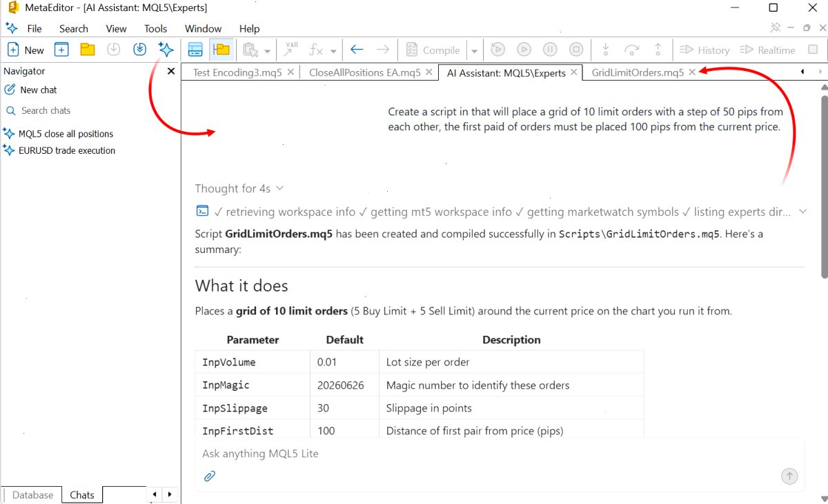Switch to Test Encoding3.mq5 tab

pyautogui.click(x=237, y=72)
